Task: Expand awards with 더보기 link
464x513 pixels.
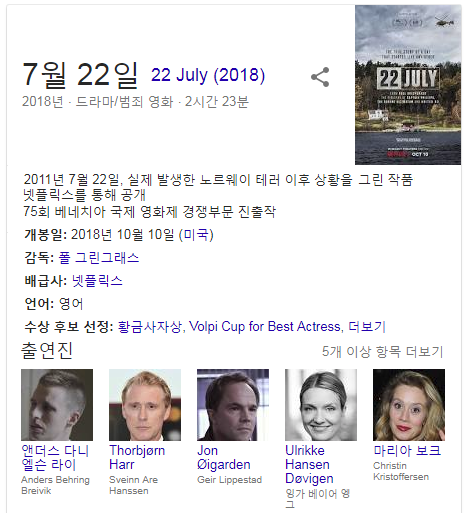Action: click(367, 327)
